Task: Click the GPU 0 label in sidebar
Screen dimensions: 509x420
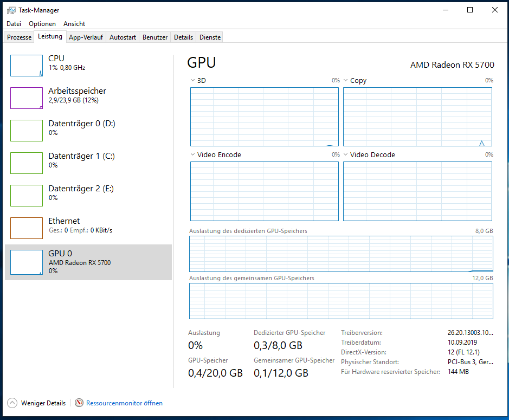Action: point(60,253)
